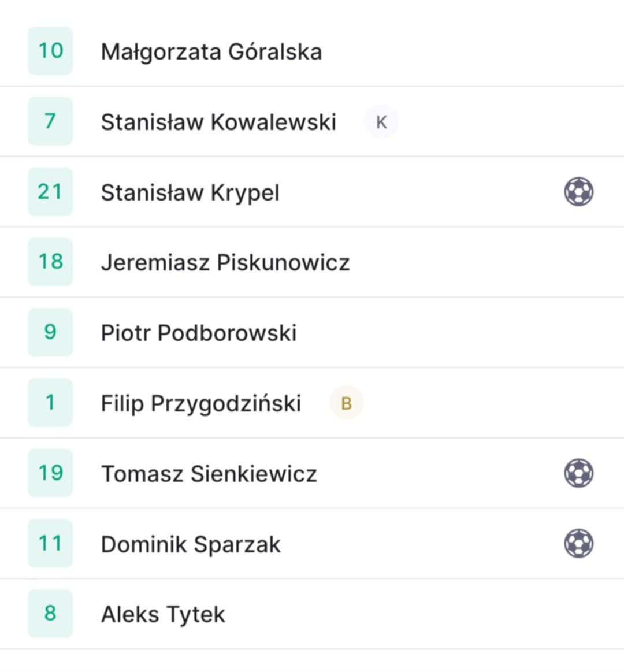Select Stanisław Krypel's name
This screenshot has height=672, width=624.
pyautogui.click(x=190, y=192)
